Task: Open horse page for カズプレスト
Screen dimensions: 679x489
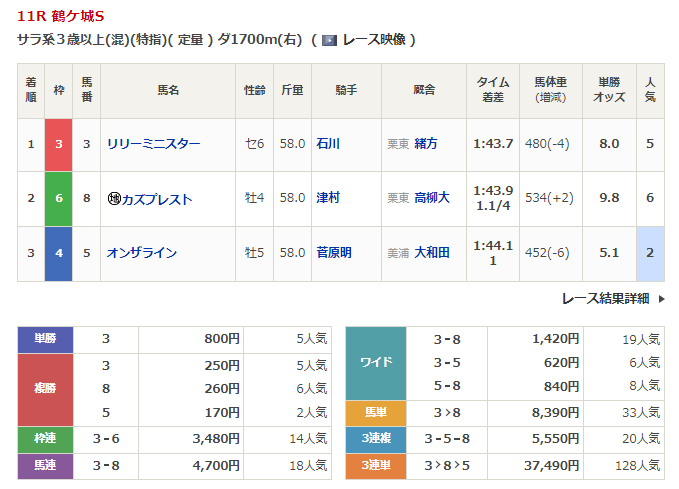Action: coord(158,199)
